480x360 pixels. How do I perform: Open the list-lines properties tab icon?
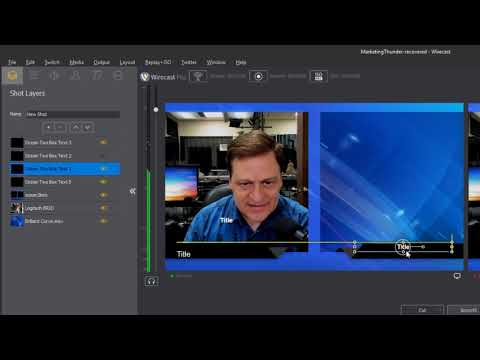coord(34,75)
